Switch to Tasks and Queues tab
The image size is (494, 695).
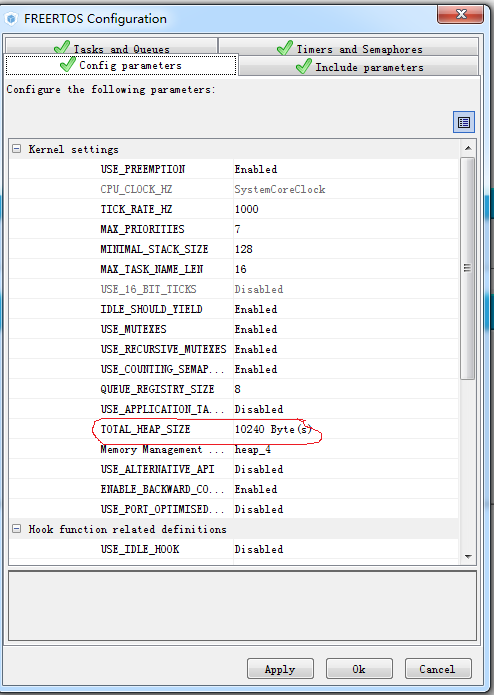(x=112, y=47)
